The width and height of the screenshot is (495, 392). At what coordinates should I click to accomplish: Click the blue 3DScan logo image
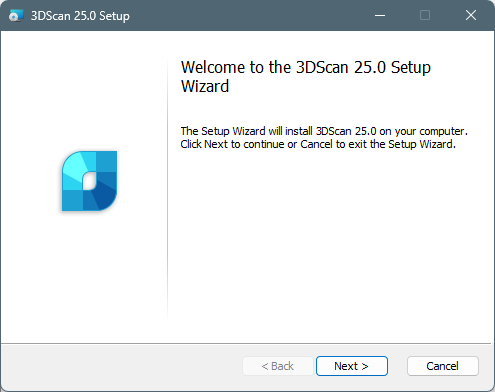coord(89,181)
